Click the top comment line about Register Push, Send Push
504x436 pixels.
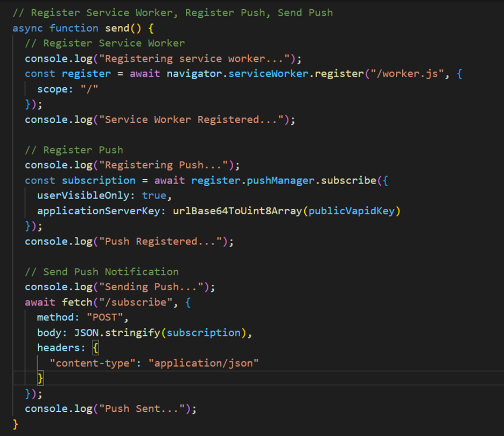173,13
